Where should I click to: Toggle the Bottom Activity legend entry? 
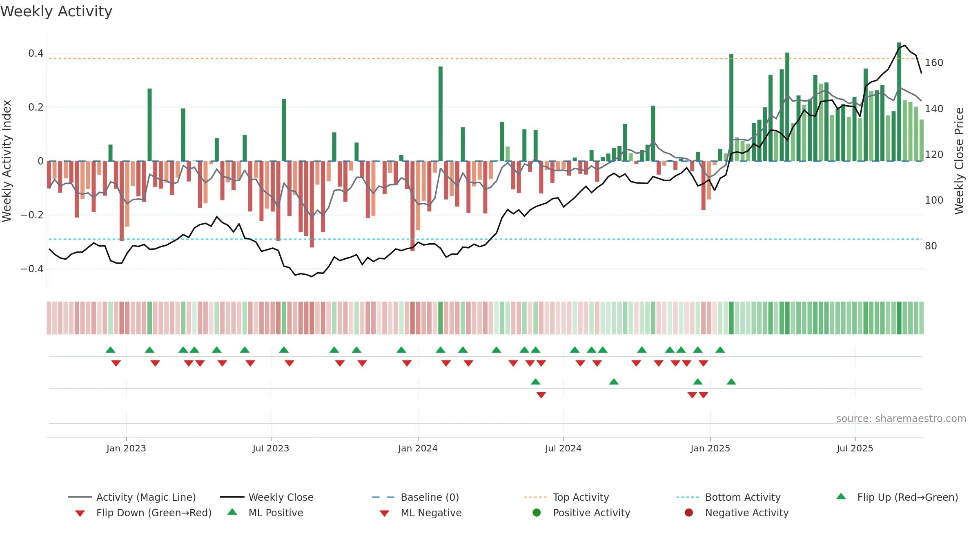point(728,497)
